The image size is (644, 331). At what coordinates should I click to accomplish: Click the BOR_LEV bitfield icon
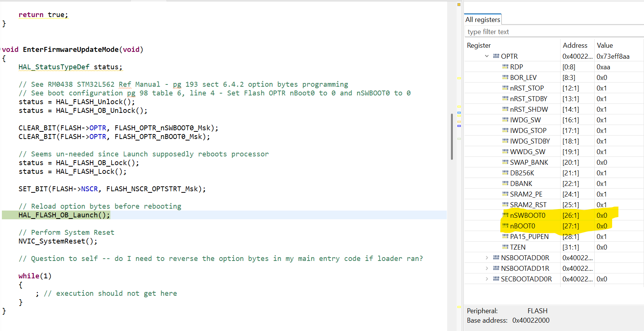point(505,77)
